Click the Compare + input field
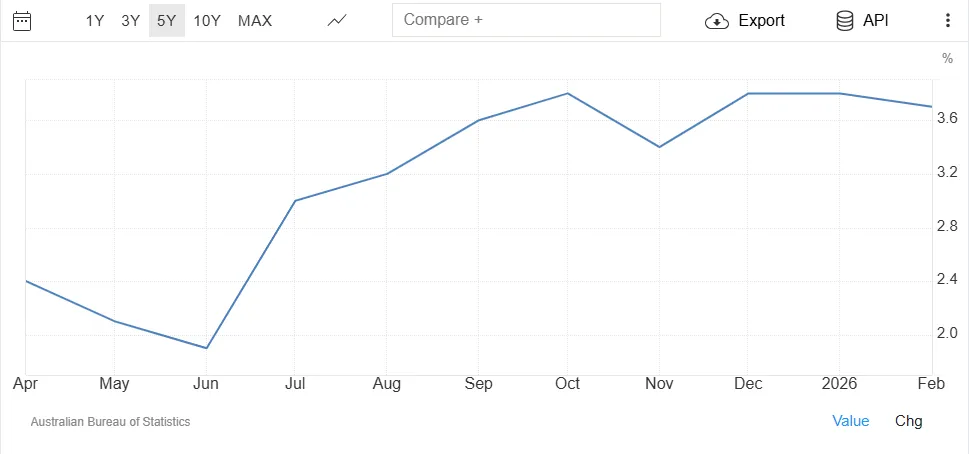 click(526, 20)
